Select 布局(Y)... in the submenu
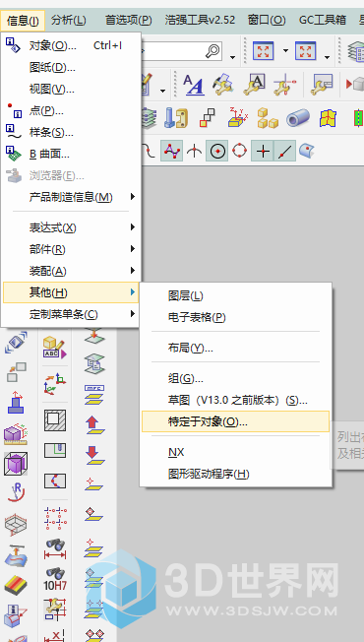The height and width of the screenshot is (642, 364). 235,348
